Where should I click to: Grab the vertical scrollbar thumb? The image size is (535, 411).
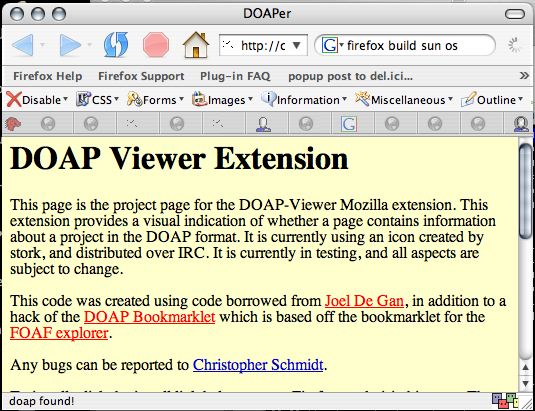[x=526, y=190]
